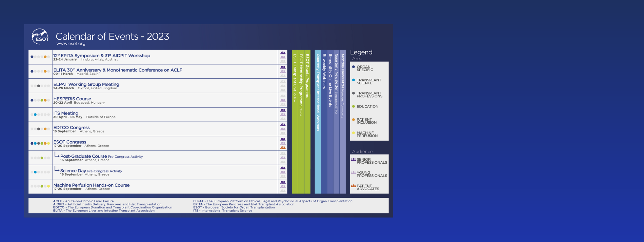This screenshot has height=242, width=644.
Task: Select the EDTCO Congress event title
Action: click(x=71, y=128)
